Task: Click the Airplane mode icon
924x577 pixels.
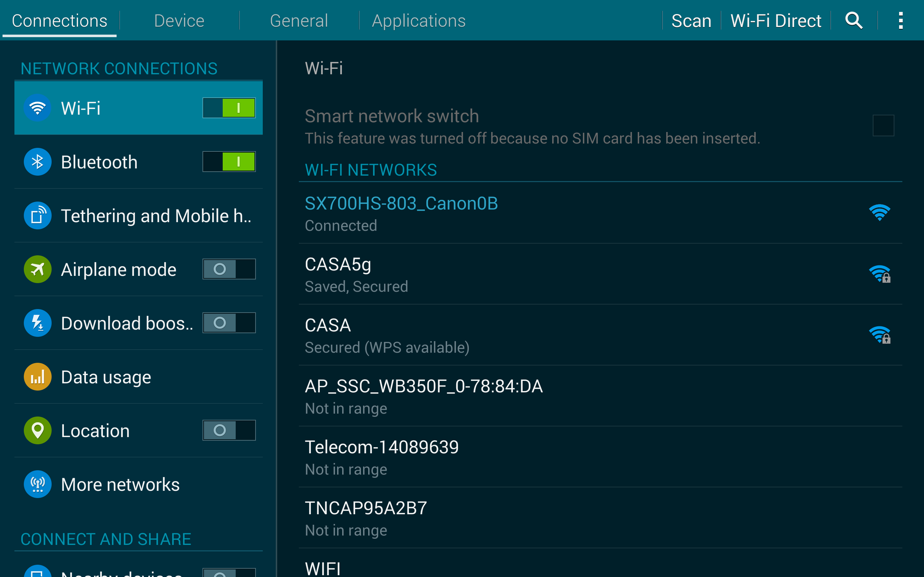Action: tap(37, 269)
